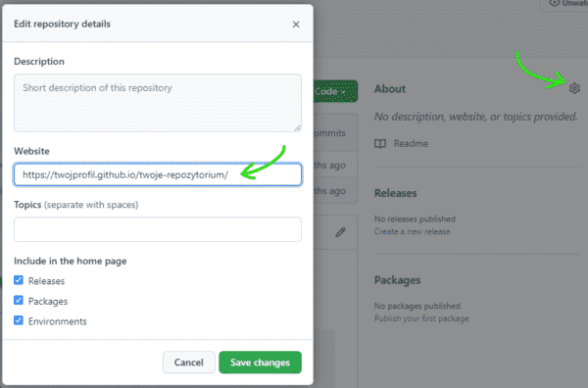The height and width of the screenshot is (388, 588).
Task: Close the Edit repository details dialog
Action: (296, 24)
